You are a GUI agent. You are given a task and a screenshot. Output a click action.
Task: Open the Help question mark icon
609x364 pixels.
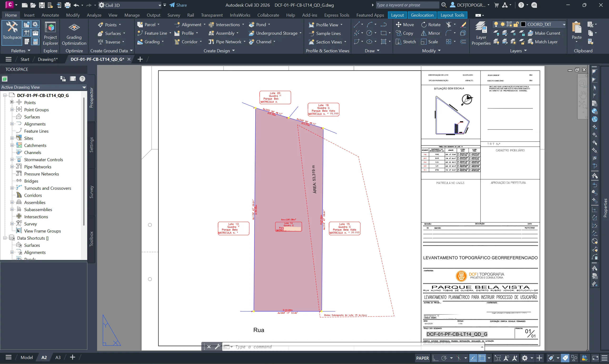coord(521,5)
